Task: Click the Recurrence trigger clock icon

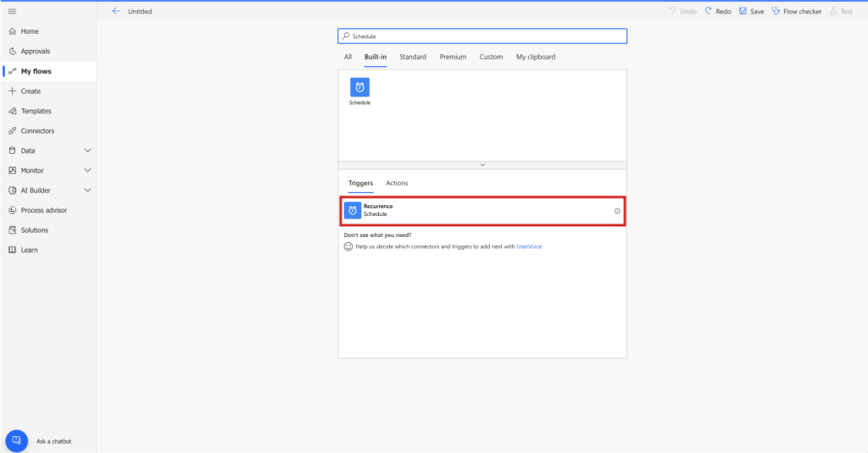Action: pyautogui.click(x=353, y=210)
